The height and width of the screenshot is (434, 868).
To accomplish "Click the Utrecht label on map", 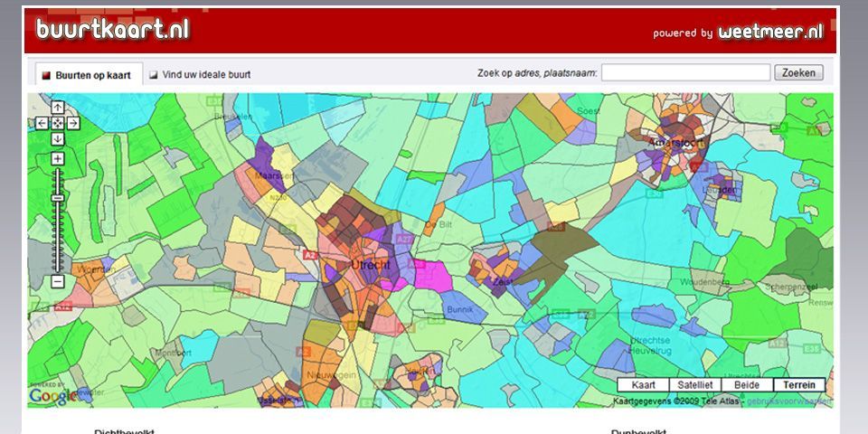I will pyautogui.click(x=371, y=265).
